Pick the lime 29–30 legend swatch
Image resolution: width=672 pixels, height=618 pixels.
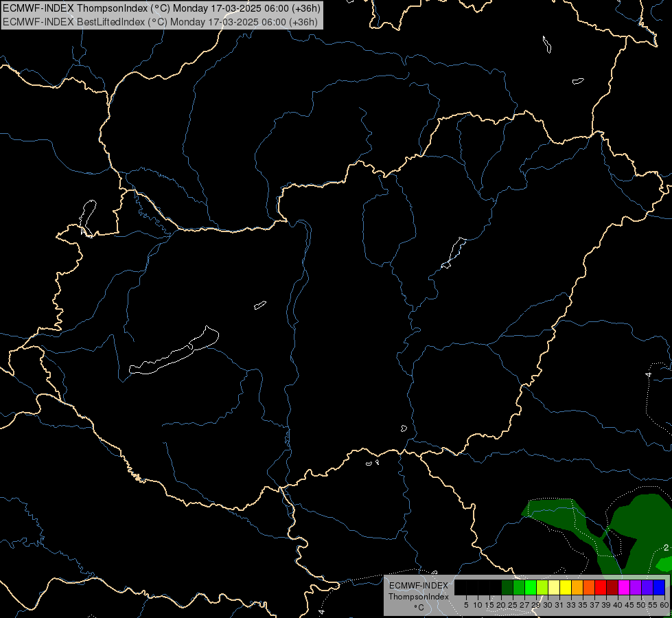[x=542, y=587]
